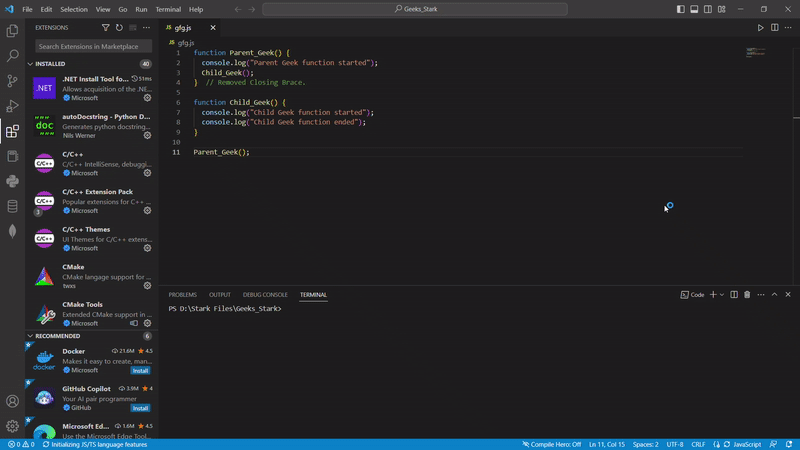The image size is (800, 450).
Task: Refresh the extensions list
Action: point(119,28)
